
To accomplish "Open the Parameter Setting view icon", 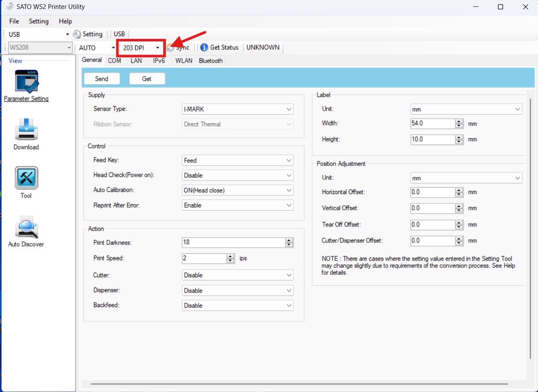I will coord(26,81).
